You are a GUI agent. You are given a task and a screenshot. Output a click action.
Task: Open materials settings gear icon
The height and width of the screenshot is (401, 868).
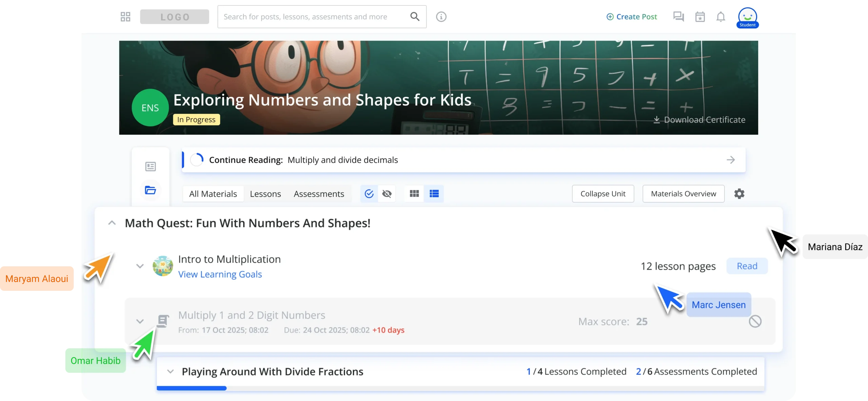pyautogui.click(x=739, y=194)
